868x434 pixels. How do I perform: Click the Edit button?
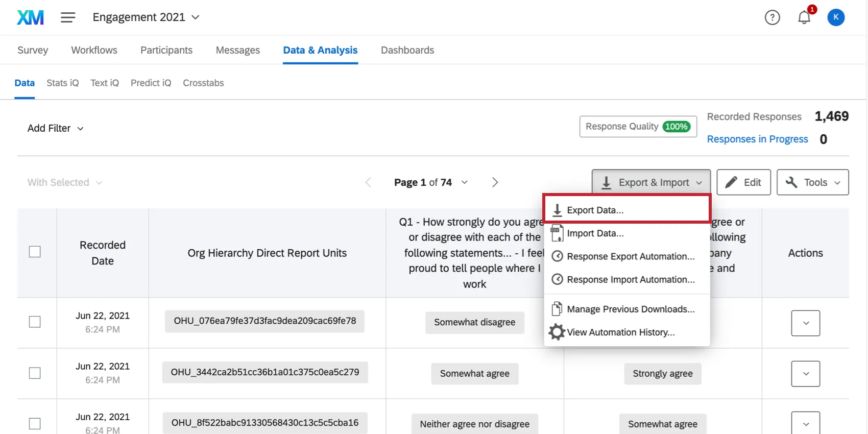click(743, 182)
